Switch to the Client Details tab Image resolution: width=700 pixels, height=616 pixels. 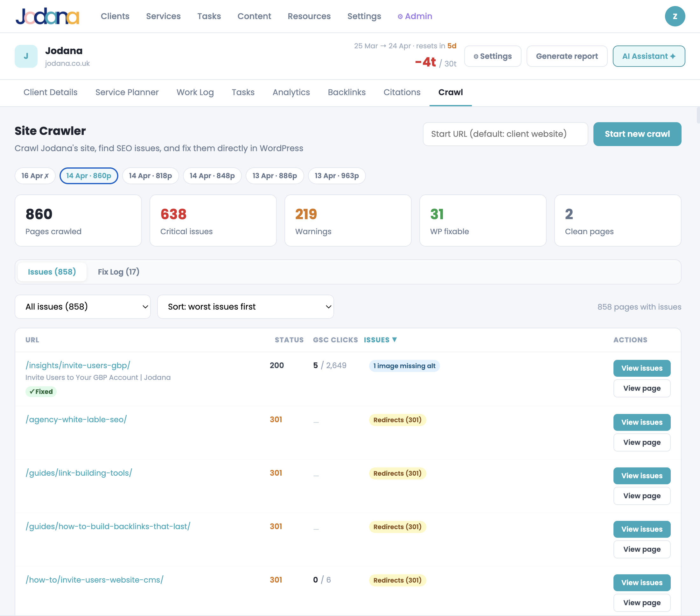(50, 92)
